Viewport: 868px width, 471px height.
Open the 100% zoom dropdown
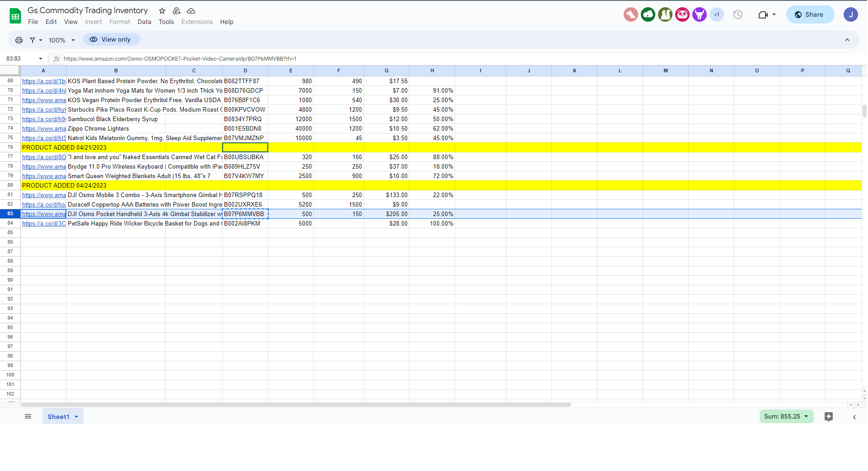pyautogui.click(x=62, y=40)
